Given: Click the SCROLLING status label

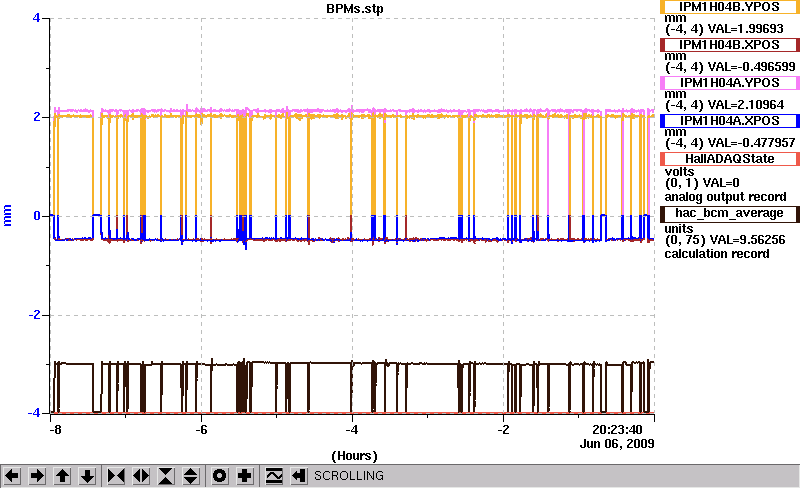Looking at the screenshot, I should point(348,476).
